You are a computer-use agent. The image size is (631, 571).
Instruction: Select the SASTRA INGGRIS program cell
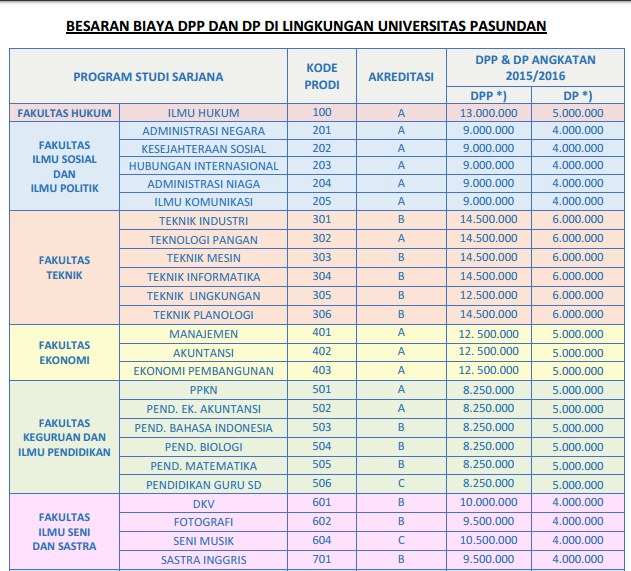pos(203,560)
